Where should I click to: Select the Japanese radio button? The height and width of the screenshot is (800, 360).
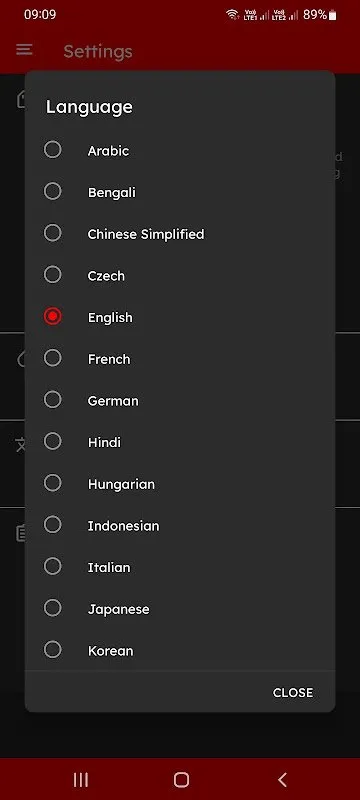point(53,608)
